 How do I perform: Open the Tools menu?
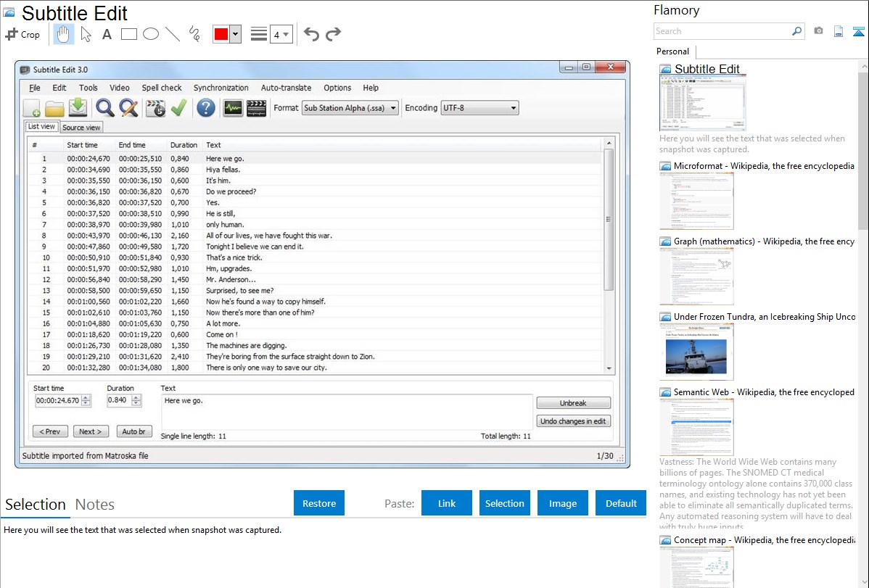(88, 88)
